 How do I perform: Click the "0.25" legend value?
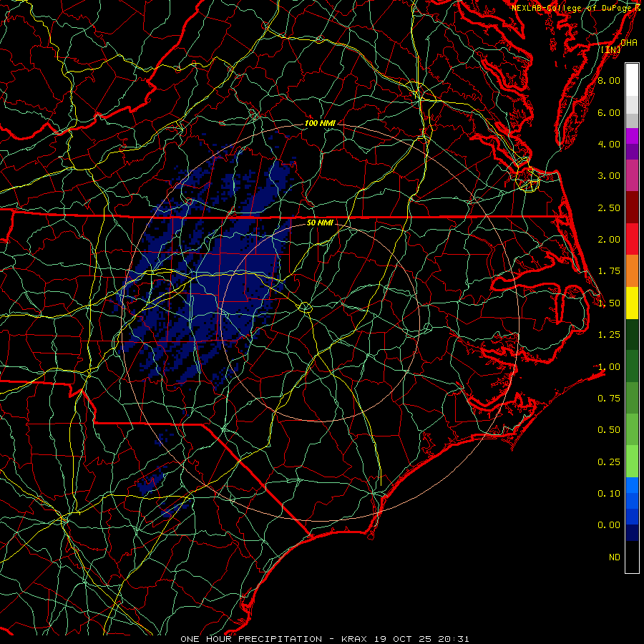[609, 462]
